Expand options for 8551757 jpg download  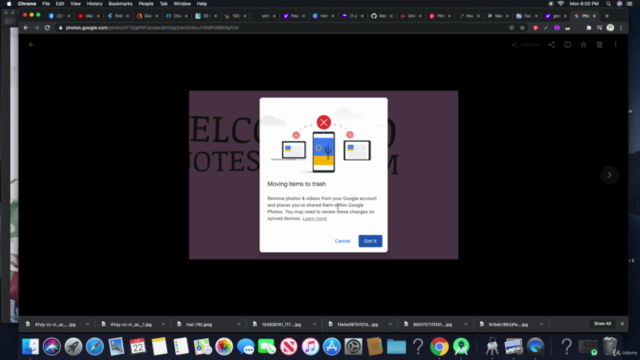point(466,324)
